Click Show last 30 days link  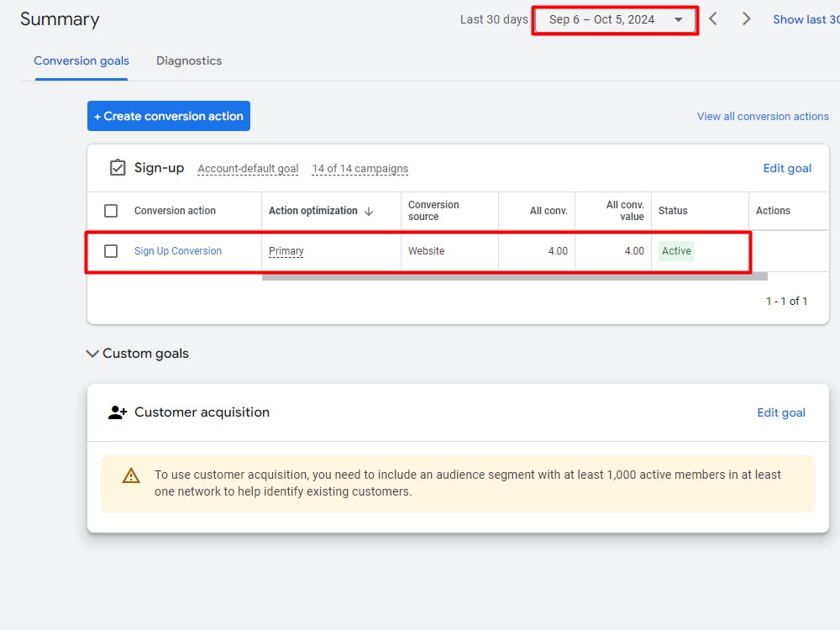point(806,20)
